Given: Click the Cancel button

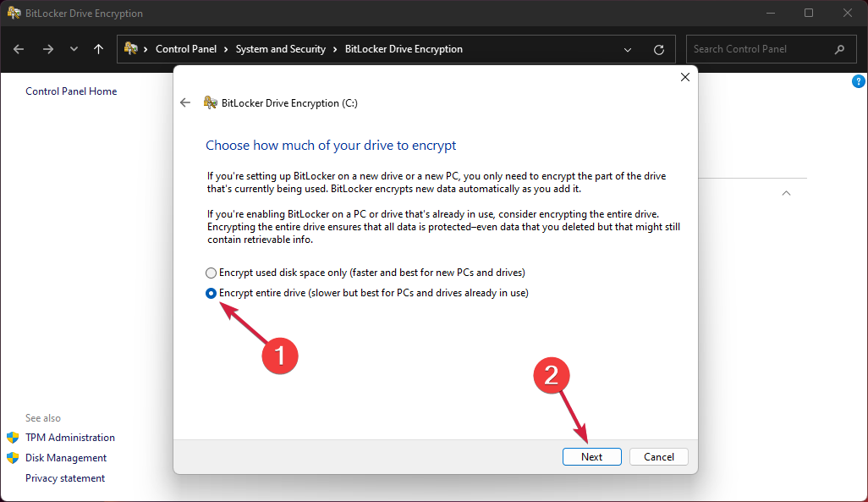Looking at the screenshot, I should [658, 456].
